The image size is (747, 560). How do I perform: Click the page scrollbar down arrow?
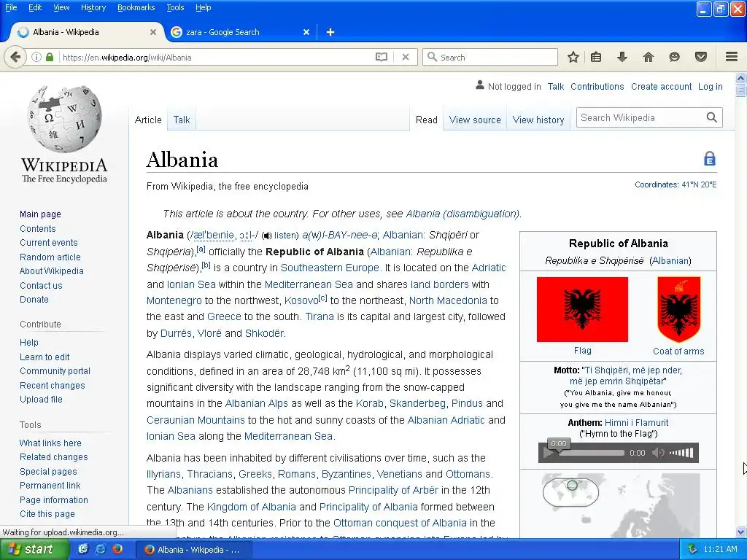pyautogui.click(x=741, y=532)
